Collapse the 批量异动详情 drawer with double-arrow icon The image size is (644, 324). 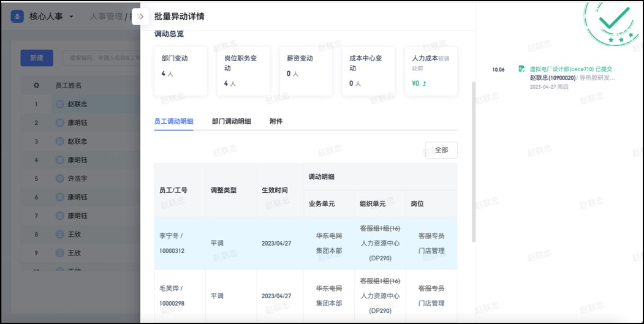[x=140, y=17]
